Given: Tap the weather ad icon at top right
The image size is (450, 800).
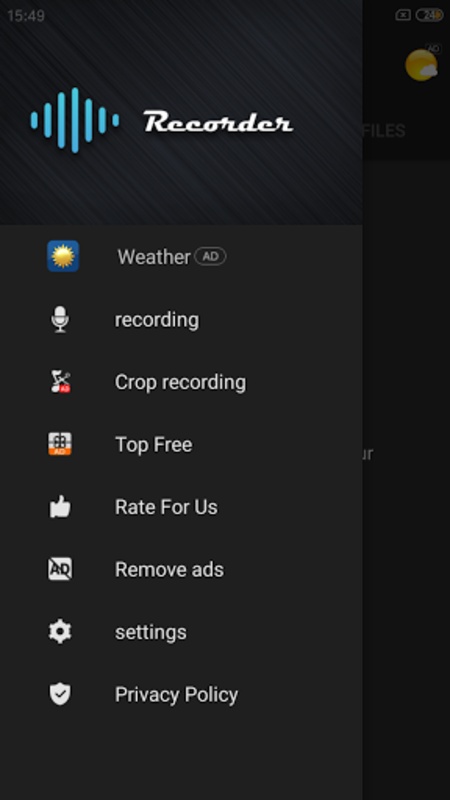Looking at the screenshot, I should [421, 65].
